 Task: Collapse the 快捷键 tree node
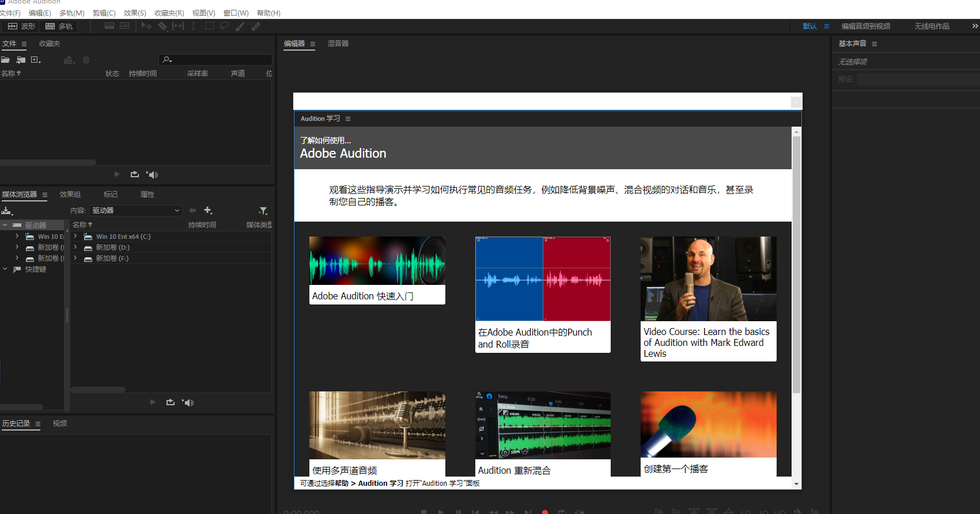(x=5, y=269)
